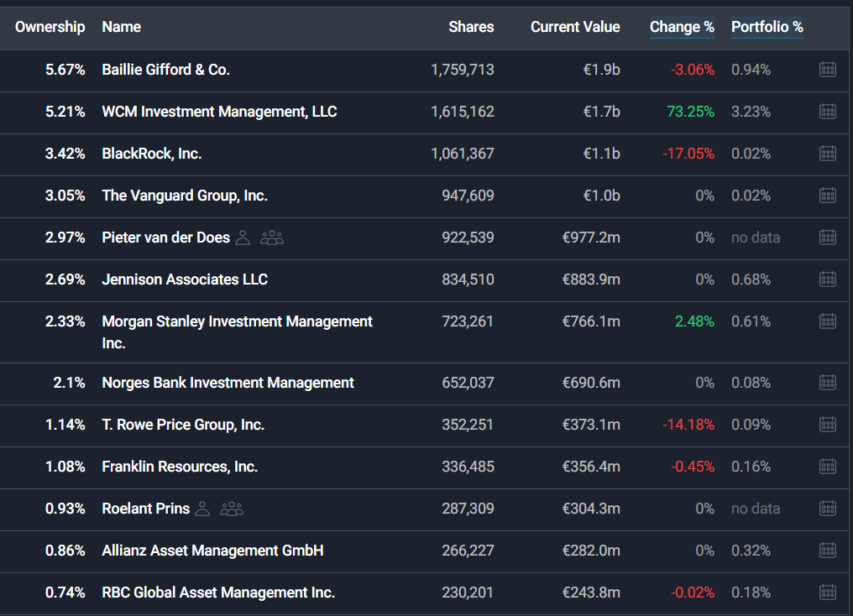Click calendar icon in BlackRock, Inc. row

828,154
